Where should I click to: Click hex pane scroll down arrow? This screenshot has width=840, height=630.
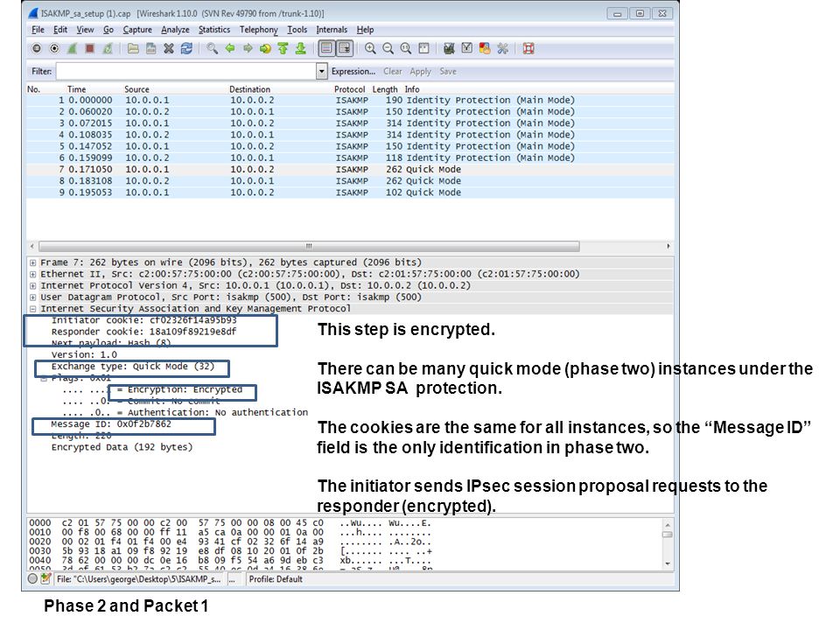[x=668, y=563]
